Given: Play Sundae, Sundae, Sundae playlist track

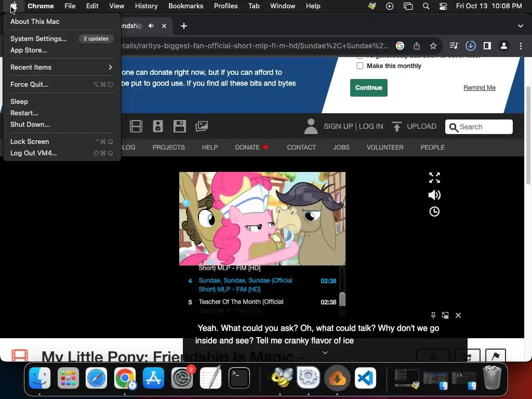Looking at the screenshot, I should point(262,285).
